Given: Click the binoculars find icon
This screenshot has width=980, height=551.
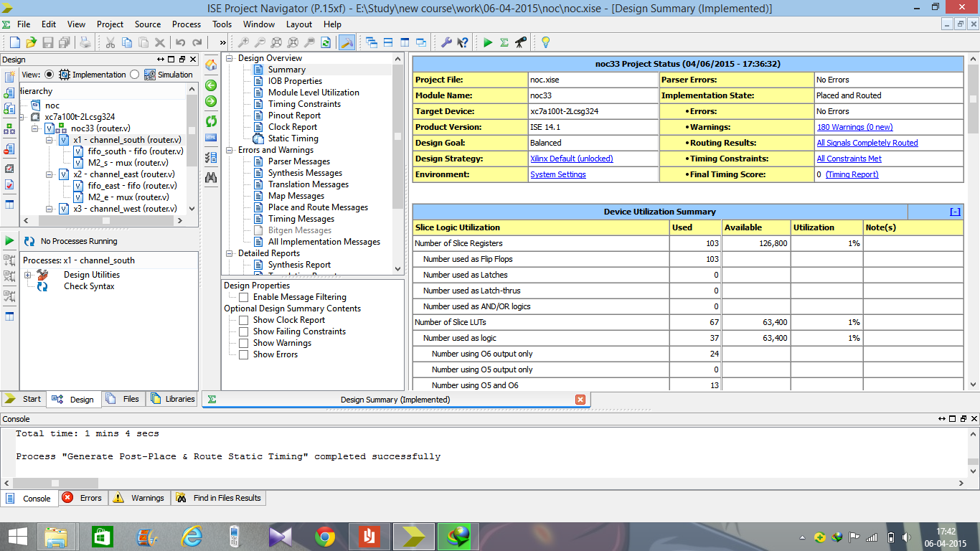Looking at the screenshot, I should point(211,177).
